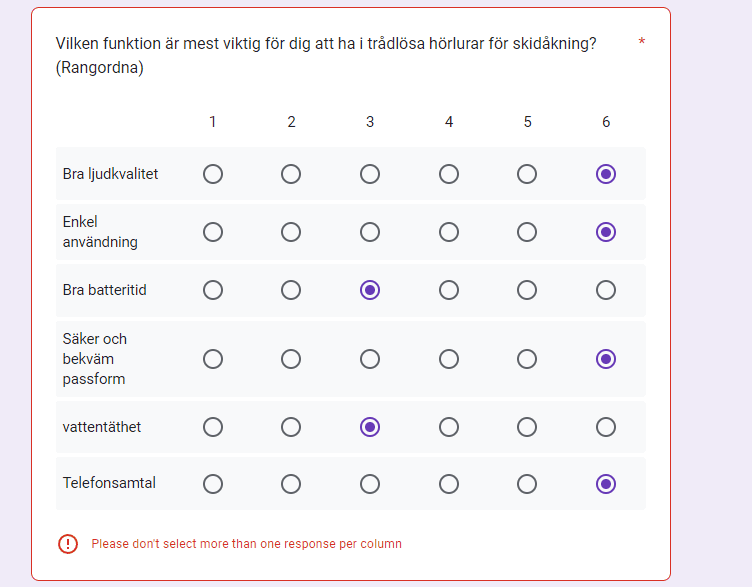Select rating 1 for vattentäthet
Viewport: 752px width, 587px height.
coord(213,427)
